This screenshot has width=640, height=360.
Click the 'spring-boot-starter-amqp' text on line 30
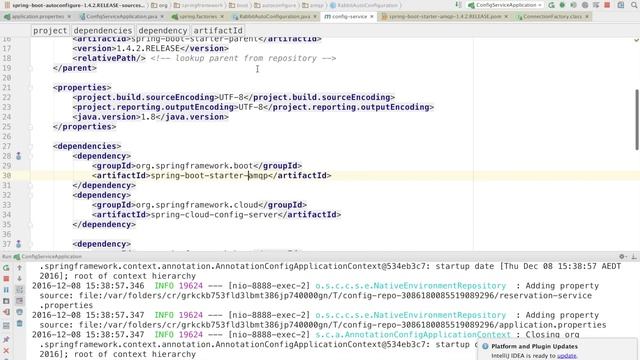point(209,176)
